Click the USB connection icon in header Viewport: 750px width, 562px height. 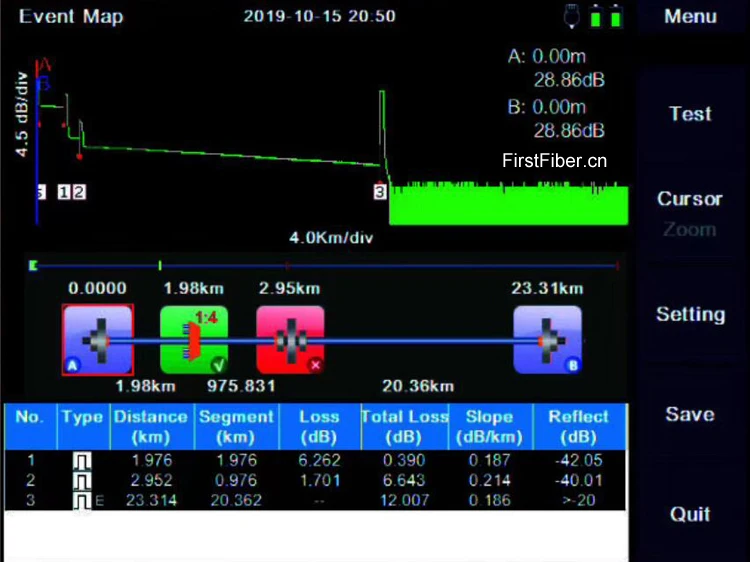(572, 17)
